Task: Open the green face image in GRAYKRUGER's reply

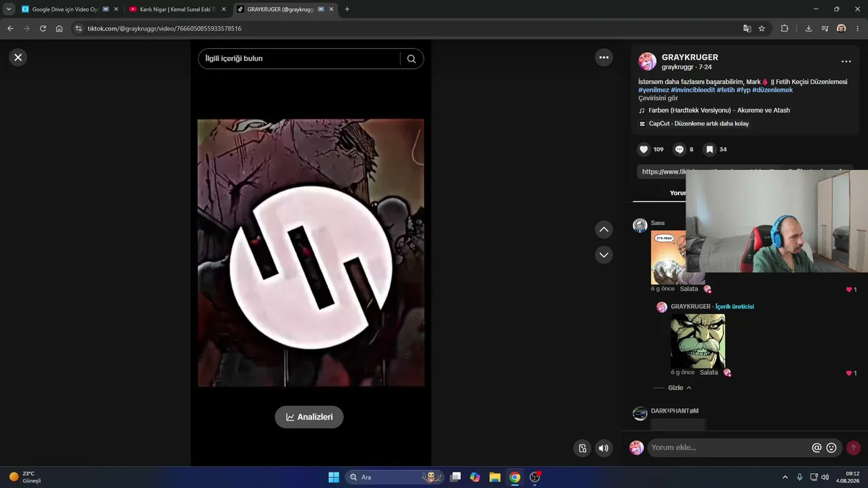Action: pyautogui.click(x=698, y=341)
